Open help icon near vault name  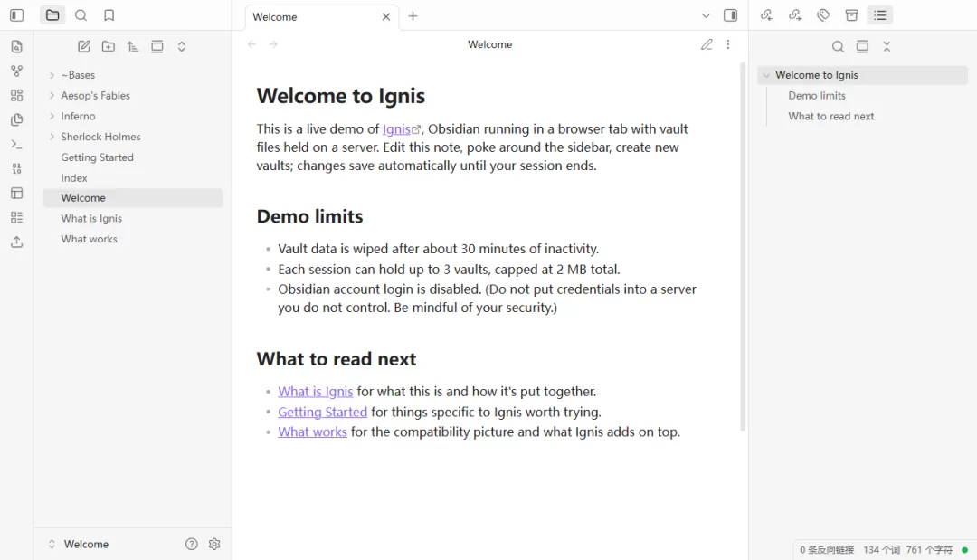click(191, 544)
